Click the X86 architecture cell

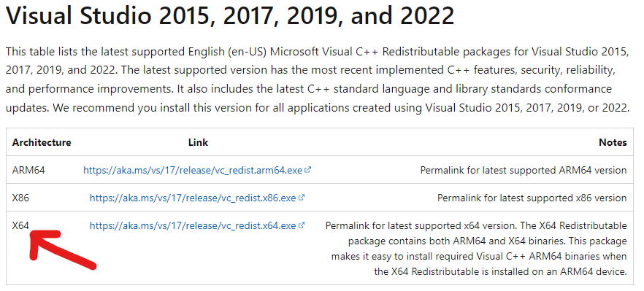(x=20, y=198)
